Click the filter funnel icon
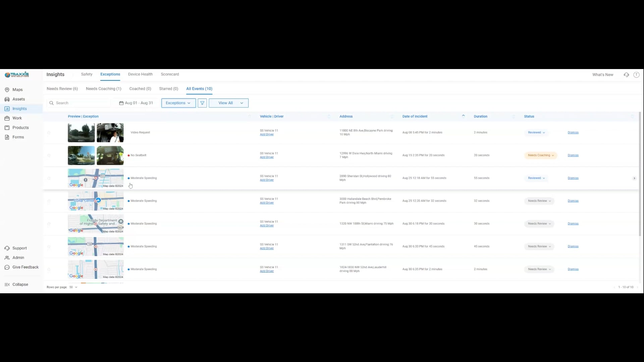Screen dimensions: 644x362 [x=202, y=103]
